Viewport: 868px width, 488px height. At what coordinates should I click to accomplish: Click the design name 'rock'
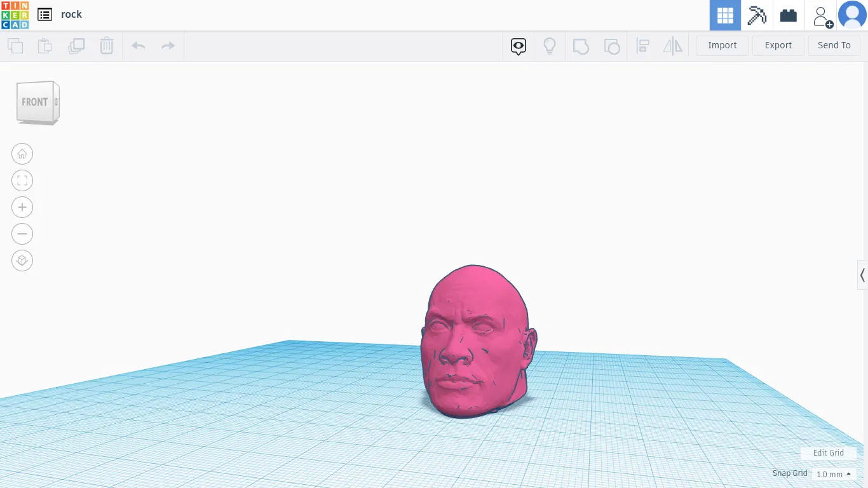tap(71, 15)
